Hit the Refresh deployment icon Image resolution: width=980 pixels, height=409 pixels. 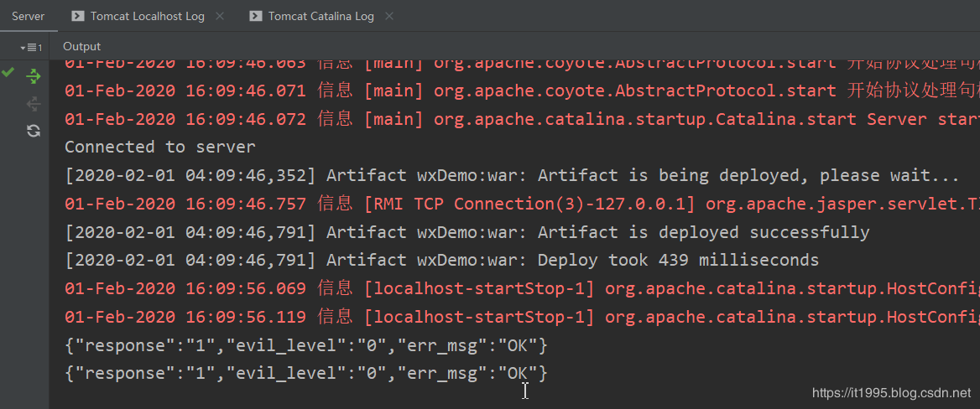(34, 131)
